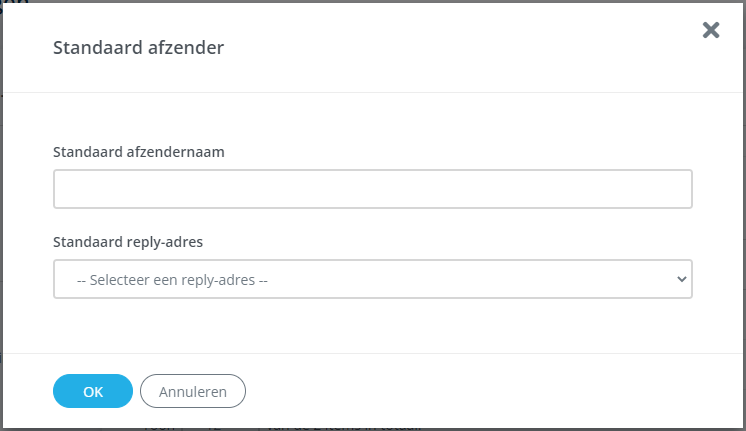The height and width of the screenshot is (431, 746).
Task: Save default sender settings with OK
Action: click(93, 391)
